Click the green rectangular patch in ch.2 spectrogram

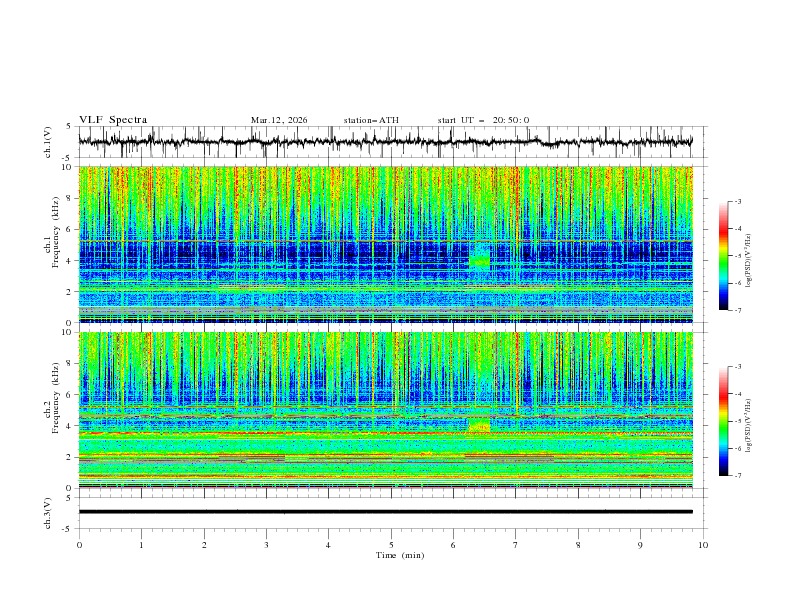pos(479,425)
